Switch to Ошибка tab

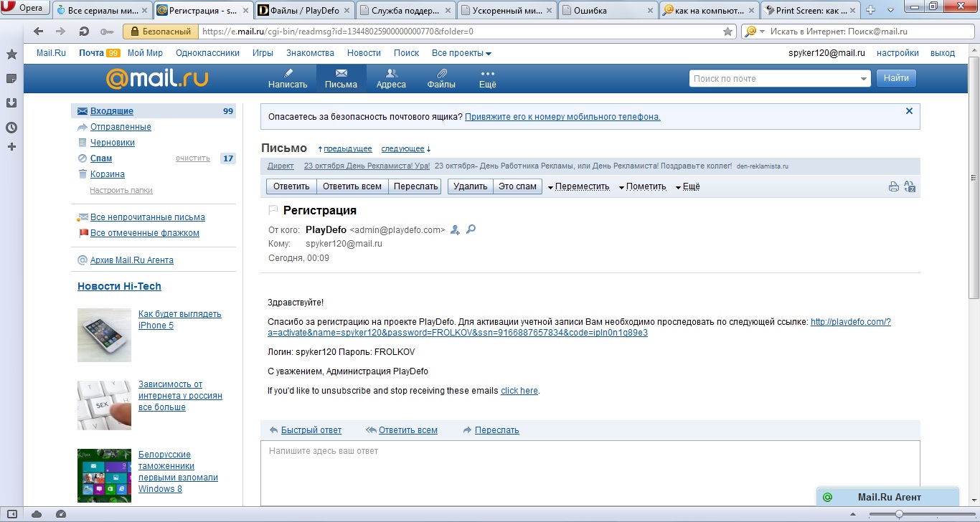click(608, 10)
